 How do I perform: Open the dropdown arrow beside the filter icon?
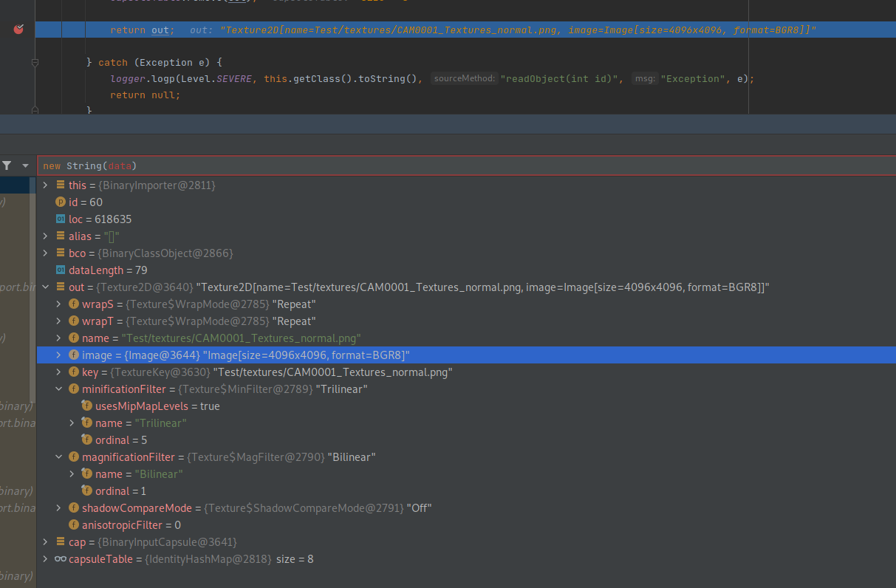(25, 166)
